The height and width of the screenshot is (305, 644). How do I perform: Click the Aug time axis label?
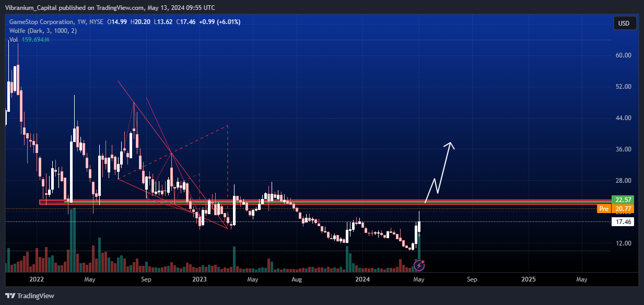pyautogui.click(x=297, y=279)
